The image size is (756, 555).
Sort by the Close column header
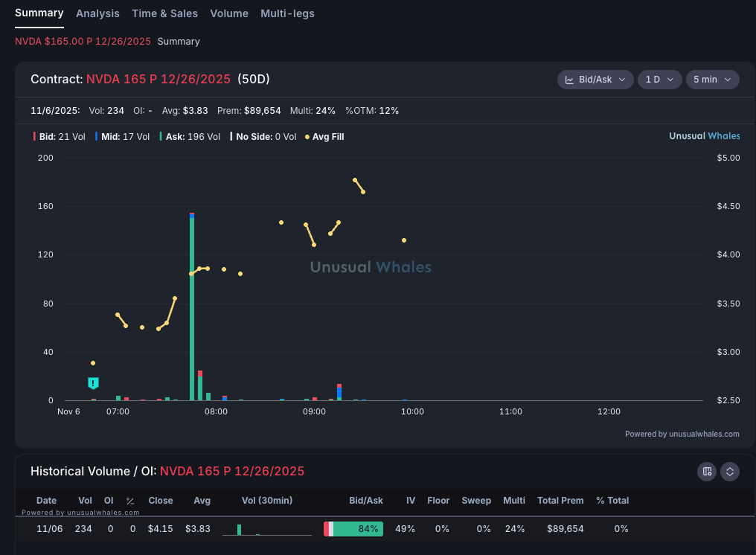[161, 501]
